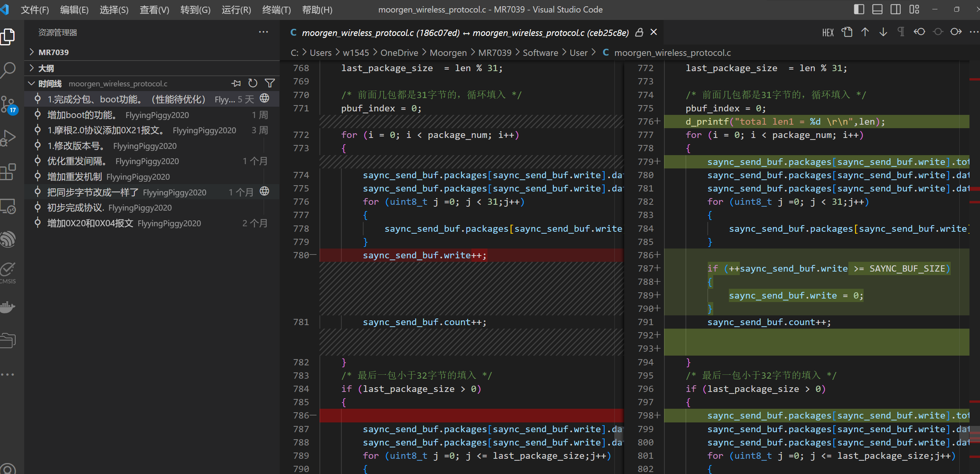Click Users segment in breadcrumb path
Viewport: 980px width, 474px height.
point(320,53)
